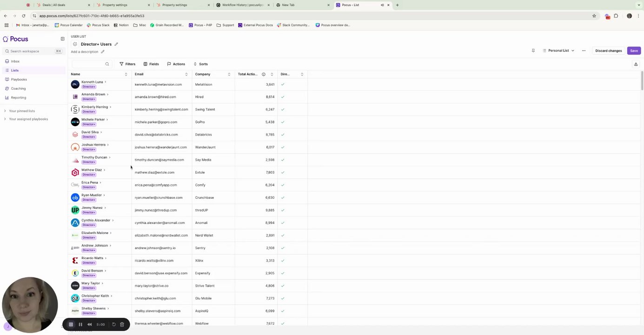The width and height of the screenshot is (644, 335).
Task: Delete the recording with trash icon
Action: pyautogui.click(x=122, y=324)
